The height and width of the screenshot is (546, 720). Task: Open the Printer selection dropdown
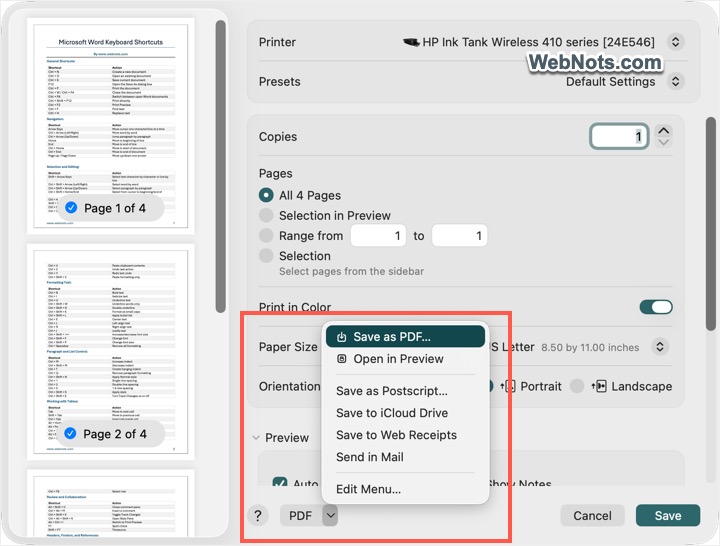click(x=675, y=42)
